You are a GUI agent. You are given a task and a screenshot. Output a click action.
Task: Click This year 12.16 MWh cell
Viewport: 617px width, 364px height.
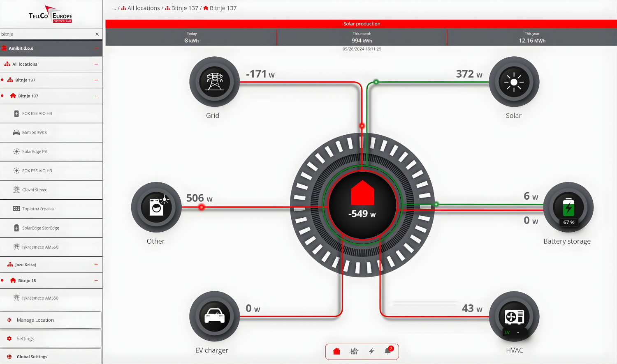pyautogui.click(x=532, y=37)
